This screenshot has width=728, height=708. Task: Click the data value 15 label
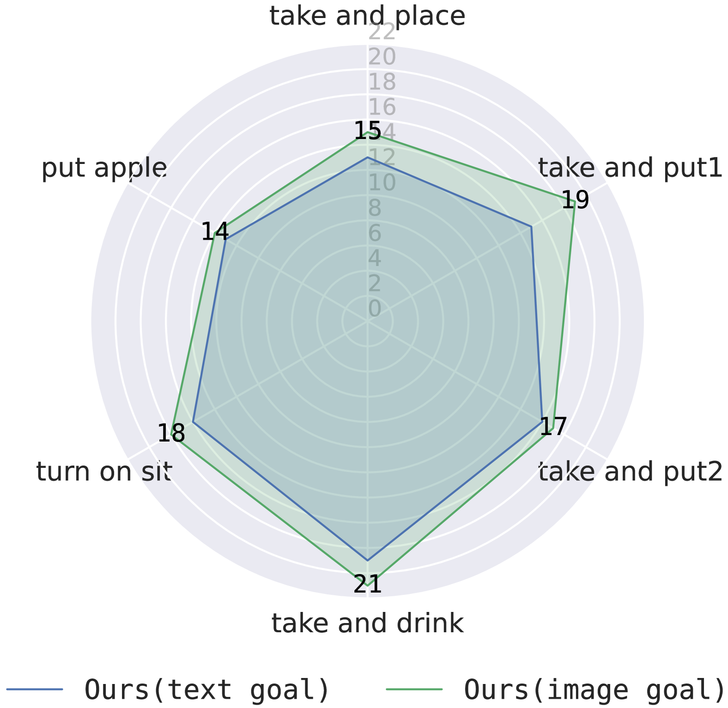tap(367, 131)
